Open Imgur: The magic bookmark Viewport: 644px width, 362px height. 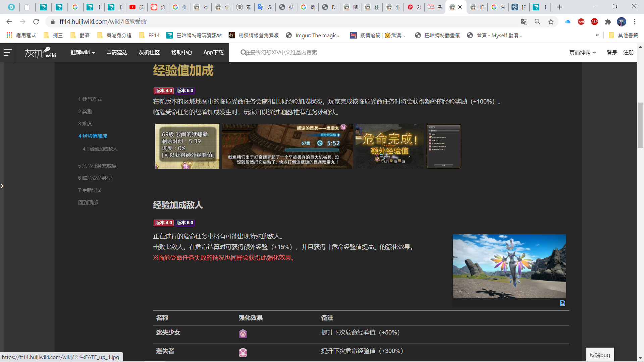tap(313, 35)
